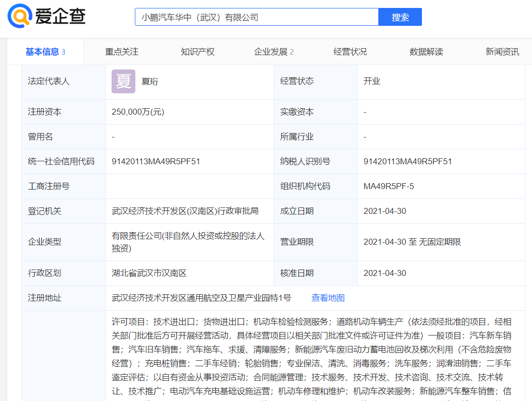Click the 注册地址 label
Viewport: 532px width, 401px height.
point(45,298)
